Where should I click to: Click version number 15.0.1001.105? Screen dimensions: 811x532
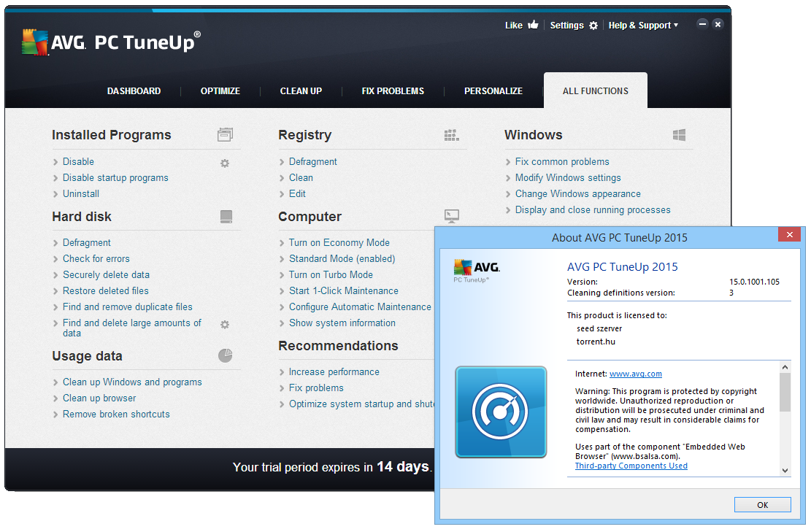click(x=754, y=282)
